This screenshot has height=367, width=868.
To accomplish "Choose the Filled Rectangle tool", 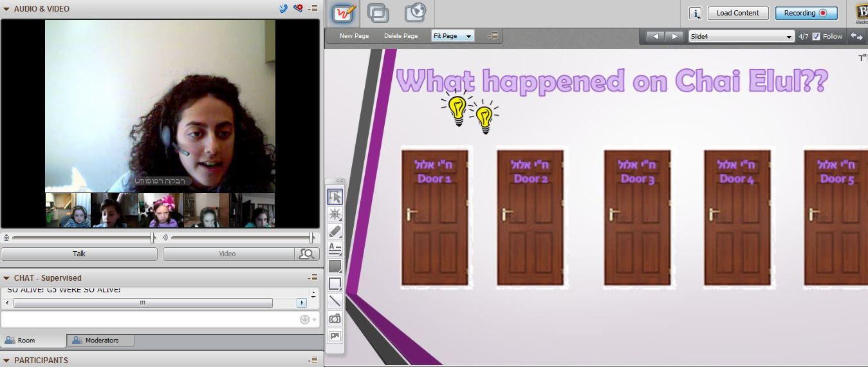I will click(x=335, y=266).
